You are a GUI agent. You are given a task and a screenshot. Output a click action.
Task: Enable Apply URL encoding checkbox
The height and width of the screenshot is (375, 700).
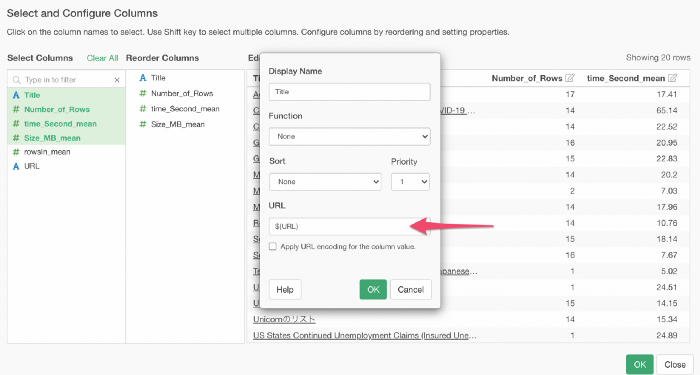tap(273, 246)
